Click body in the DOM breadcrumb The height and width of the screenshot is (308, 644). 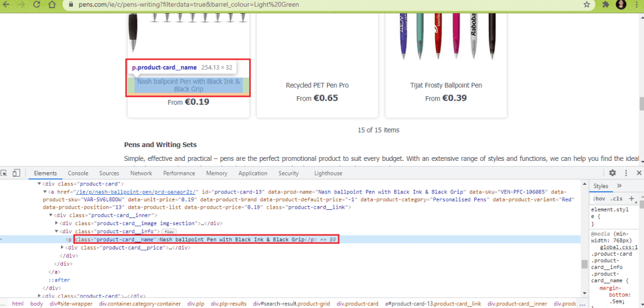coord(36,304)
